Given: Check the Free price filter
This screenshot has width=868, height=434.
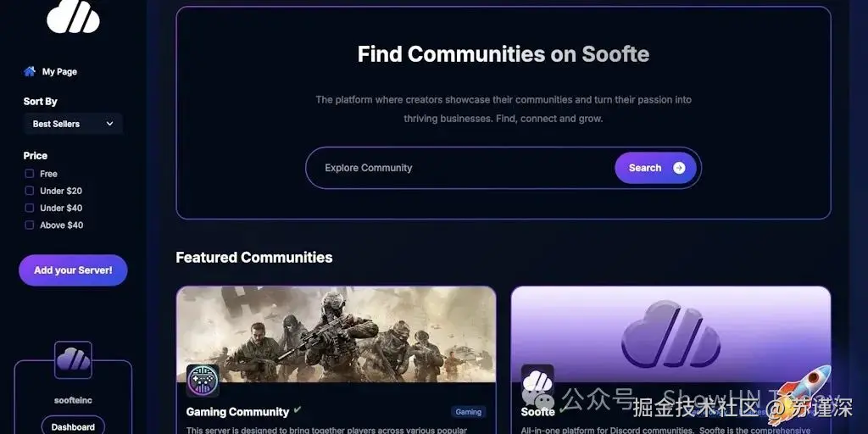Looking at the screenshot, I should [x=30, y=174].
